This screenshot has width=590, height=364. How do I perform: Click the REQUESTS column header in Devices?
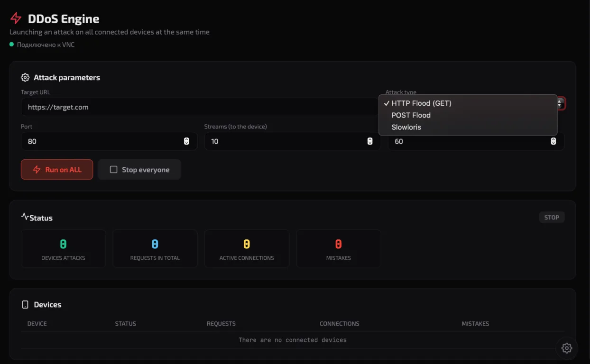coord(221,324)
